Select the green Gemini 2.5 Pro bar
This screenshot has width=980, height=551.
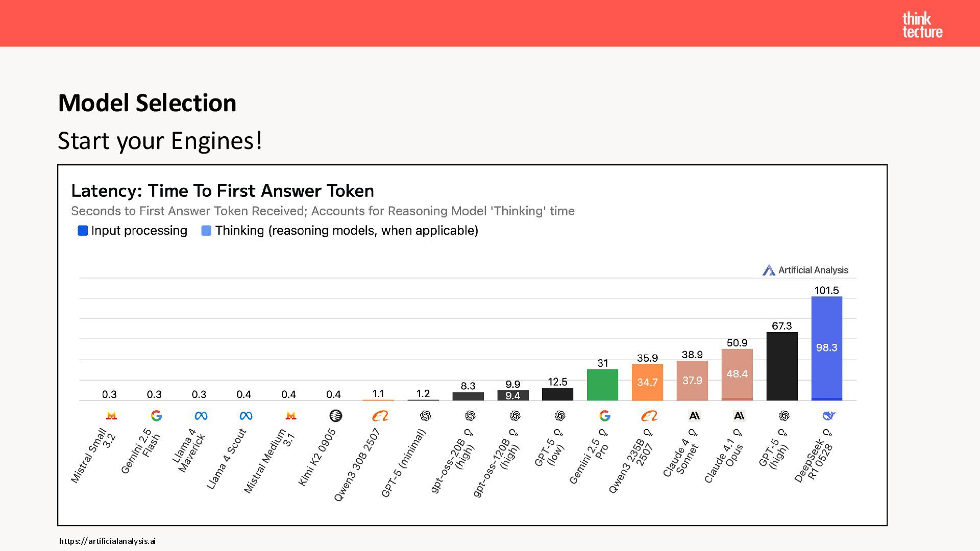pyautogui.click(x=602, y=385)
